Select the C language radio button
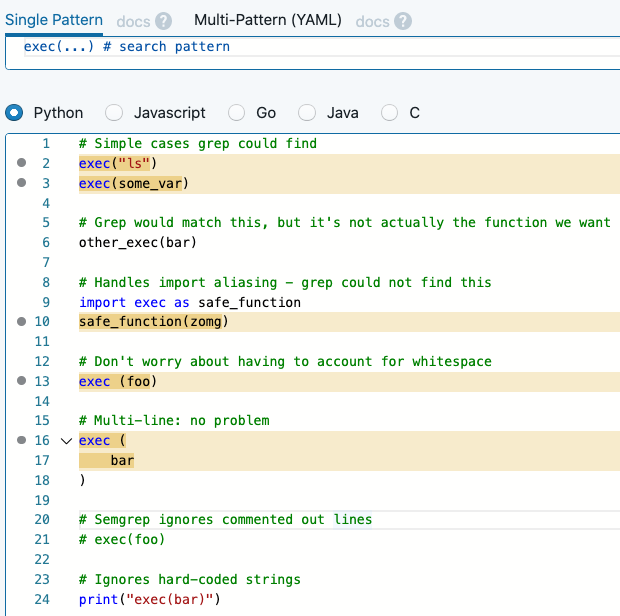The width and height of the screenshot is (620, 616). [389, 113]
